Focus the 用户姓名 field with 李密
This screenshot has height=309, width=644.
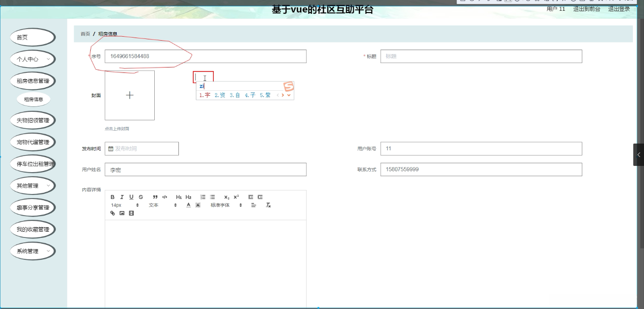(x=206, y=170)
